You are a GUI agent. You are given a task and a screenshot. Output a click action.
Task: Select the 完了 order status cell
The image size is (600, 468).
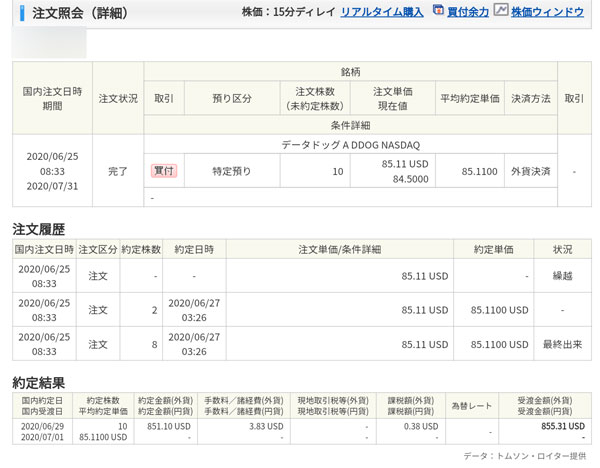point(118,171)
